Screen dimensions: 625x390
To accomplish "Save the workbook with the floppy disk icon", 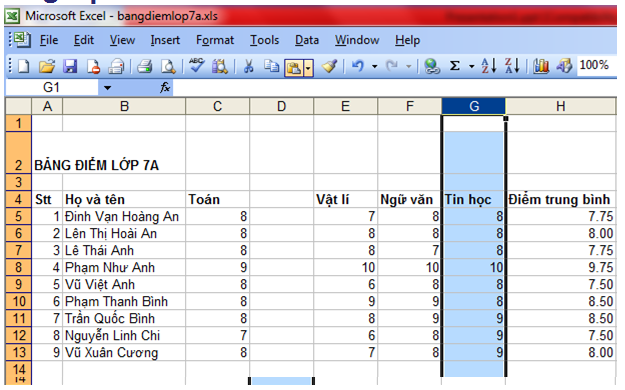I will pyautogui.click(x=70, y=66).
